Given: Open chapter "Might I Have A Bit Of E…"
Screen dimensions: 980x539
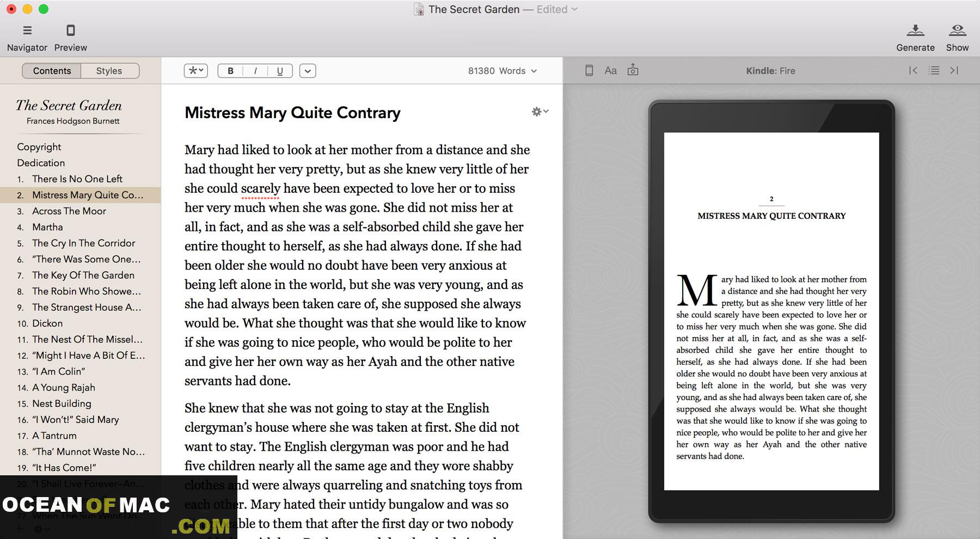Looking at the screenshot, I should point(81,356).
